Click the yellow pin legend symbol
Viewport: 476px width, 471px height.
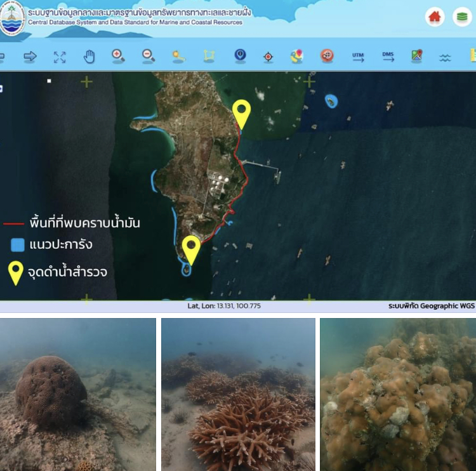coord(15,273)
